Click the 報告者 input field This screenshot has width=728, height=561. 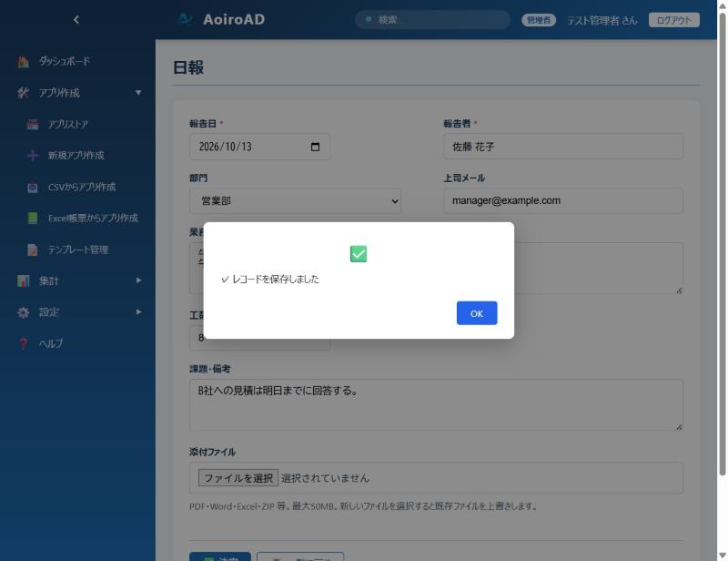click(x=562, y=147)
